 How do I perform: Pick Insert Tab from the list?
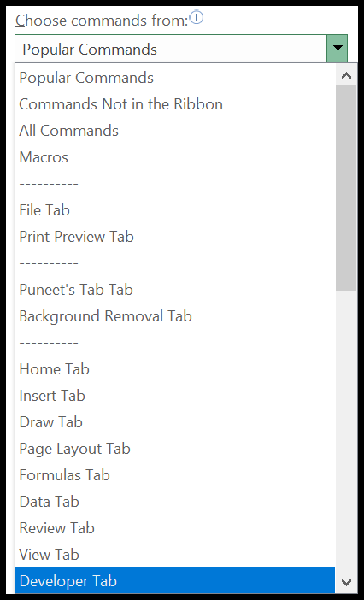coord(175,396)
